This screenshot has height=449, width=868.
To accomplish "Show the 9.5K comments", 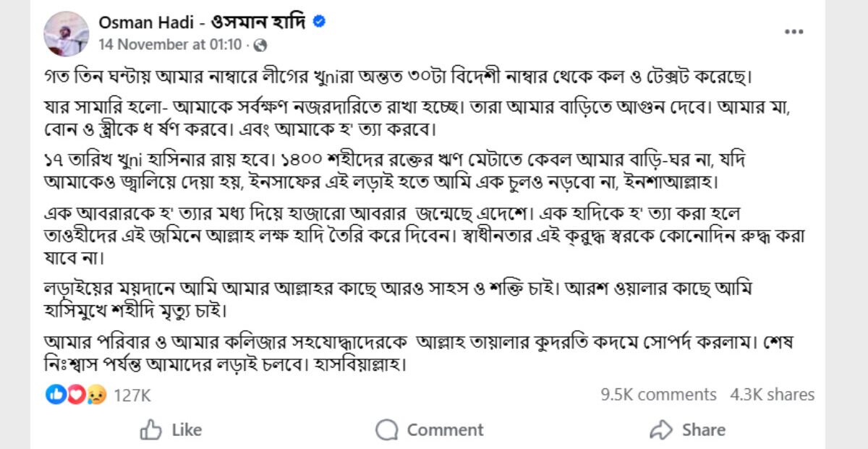I will 658,395.
